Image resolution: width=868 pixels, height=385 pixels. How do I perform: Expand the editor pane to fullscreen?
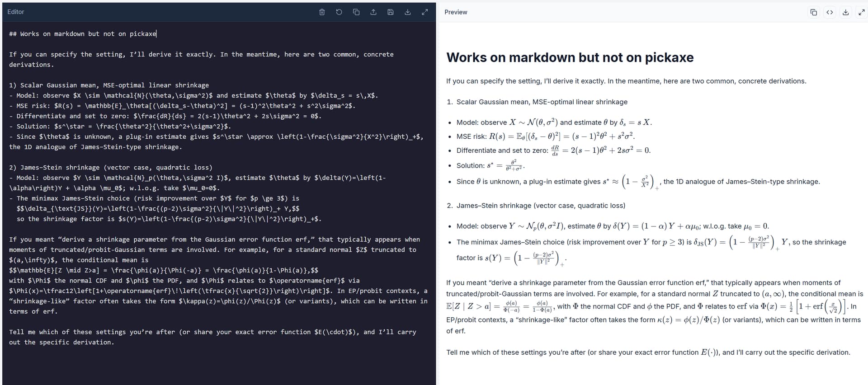(x=425, y=12)
